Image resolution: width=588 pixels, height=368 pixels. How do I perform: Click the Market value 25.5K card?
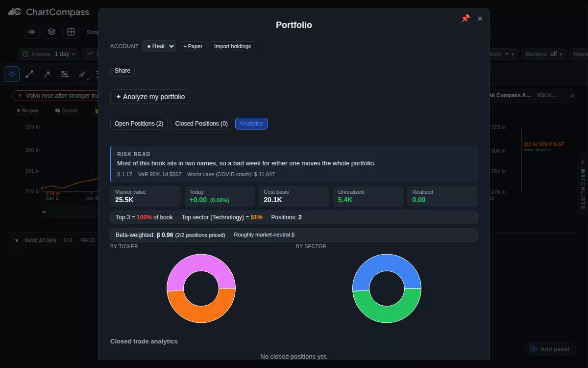click(x=146, y=196)
